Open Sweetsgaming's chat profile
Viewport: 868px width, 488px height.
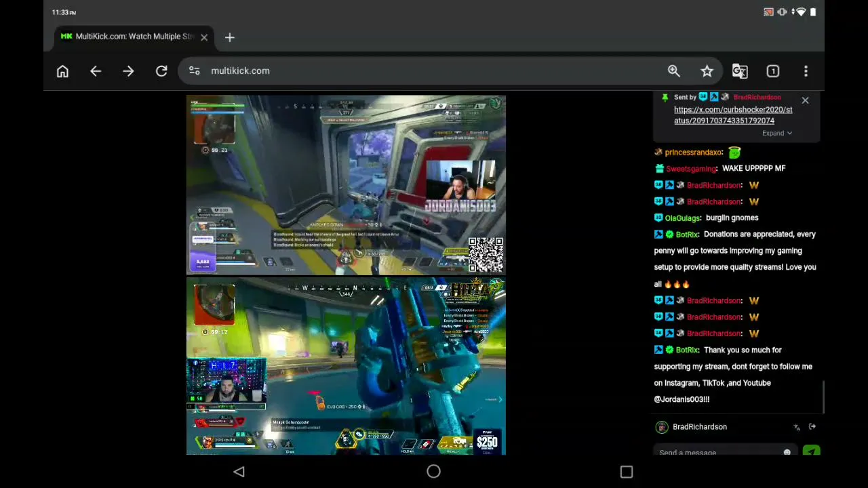[x=691, y=169]
